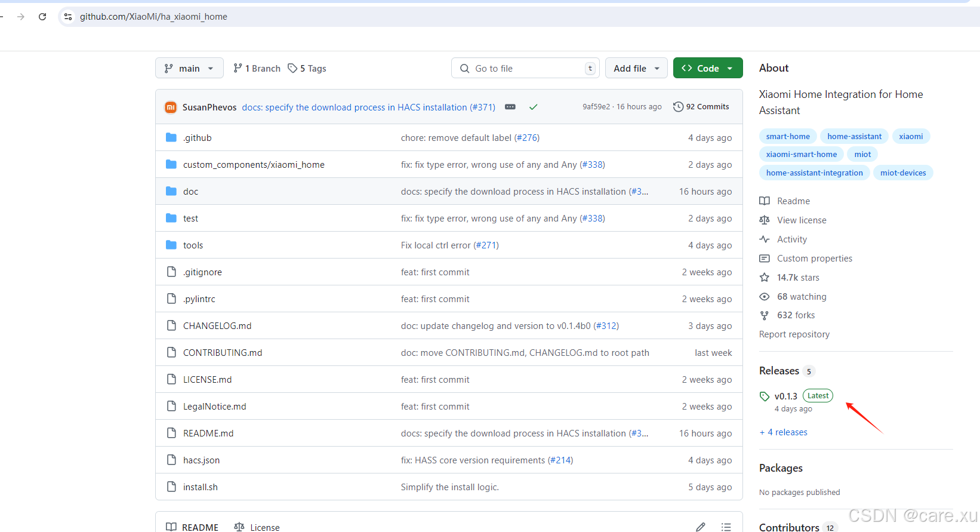Click the hacs.json file icon
The width and height of the screenshot is (980, 532).
171,460
